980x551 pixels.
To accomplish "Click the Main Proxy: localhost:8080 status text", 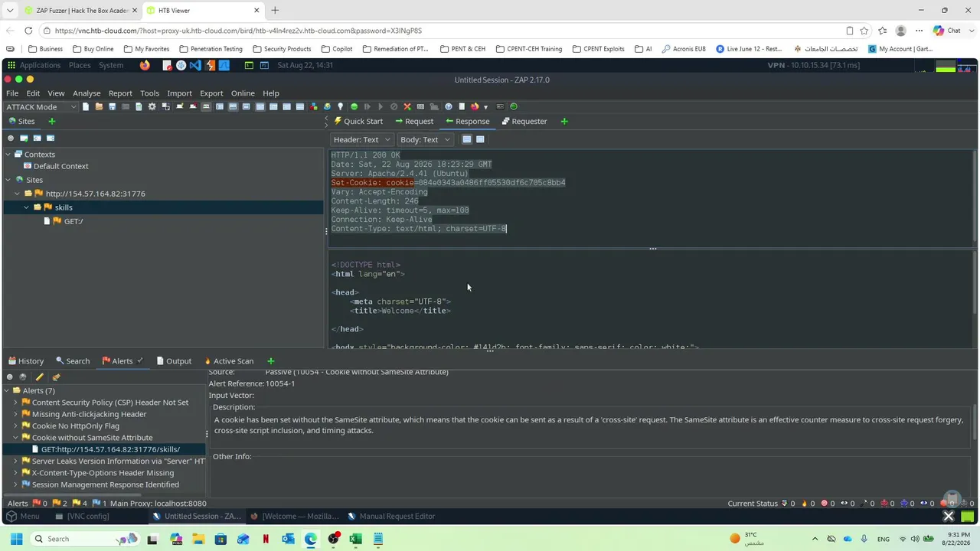I will pos(158,504).
